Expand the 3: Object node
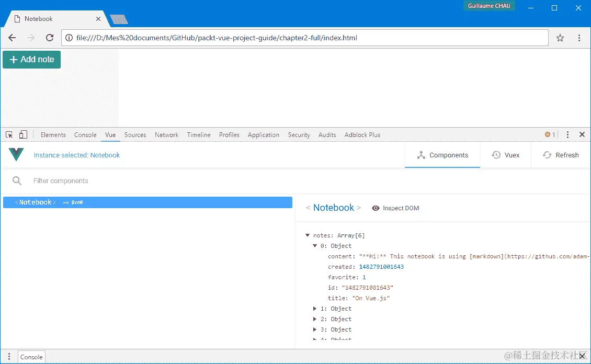This screenshot has height=364, width=591. [315, 329]
